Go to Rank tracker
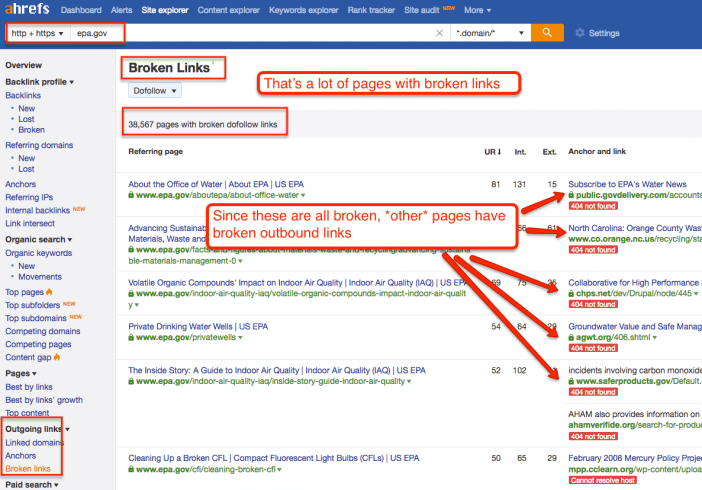The image size is (702, 490). pos(371,10)
